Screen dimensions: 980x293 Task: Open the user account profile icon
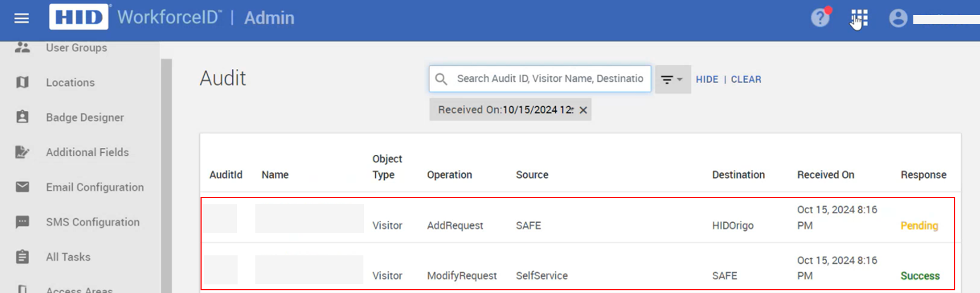click(x=898, y=18)
